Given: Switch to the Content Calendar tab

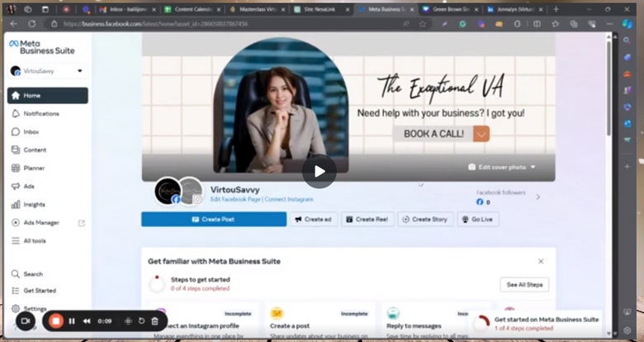Looking at the screenshot, I should (192, 9).
